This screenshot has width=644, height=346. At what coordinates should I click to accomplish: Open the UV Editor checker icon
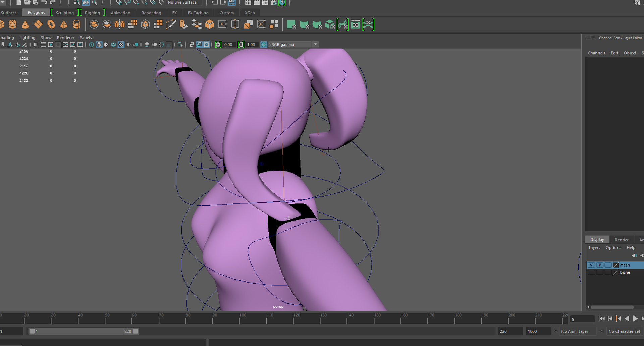click(356, 24)
